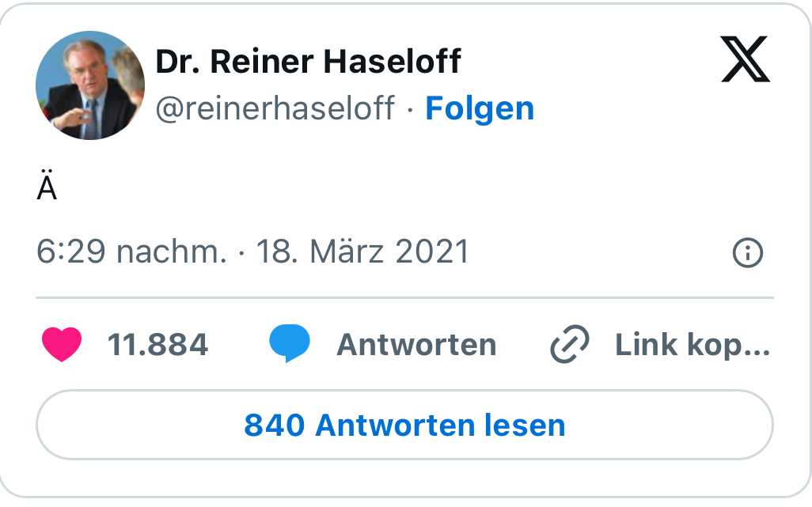Click the 18. März 2021 date
This screenshot has height=507, width=812.
[x=362, y=252]
